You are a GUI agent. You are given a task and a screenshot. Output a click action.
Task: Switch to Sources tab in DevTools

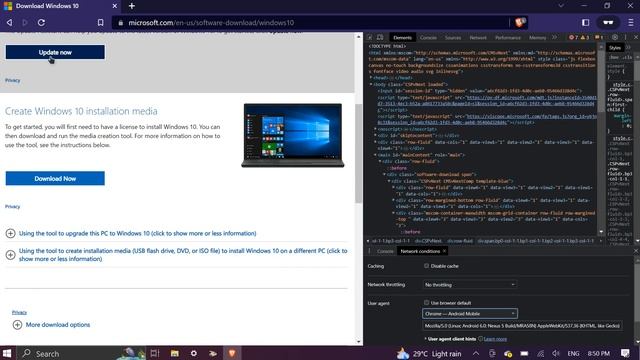[x=453, y=38]
